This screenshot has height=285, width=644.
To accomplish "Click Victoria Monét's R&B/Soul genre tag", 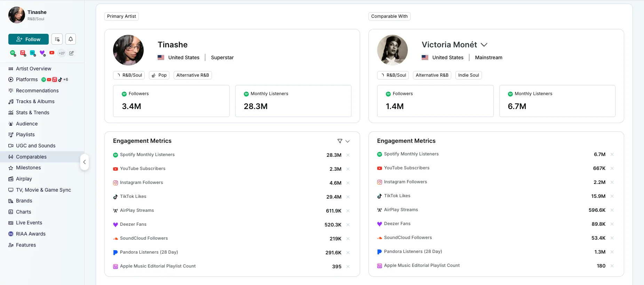I will (x=393, y=75).
